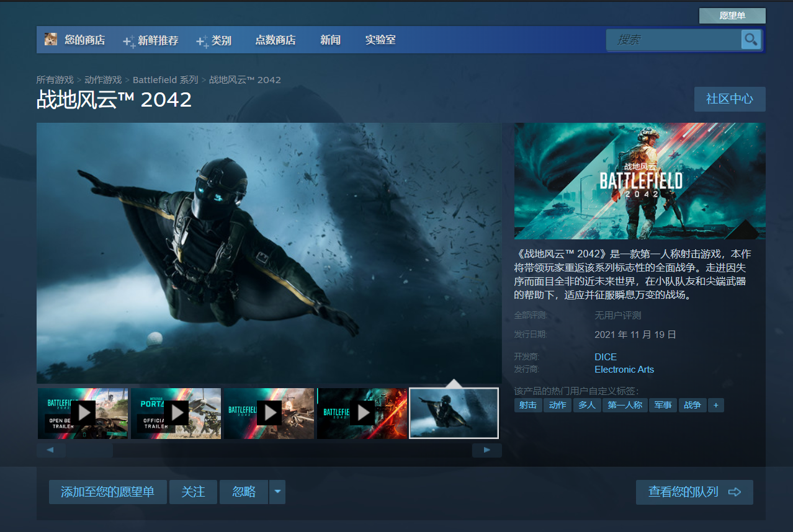
Task: Select the 多人 tag
Action: (x=587, y=406)
